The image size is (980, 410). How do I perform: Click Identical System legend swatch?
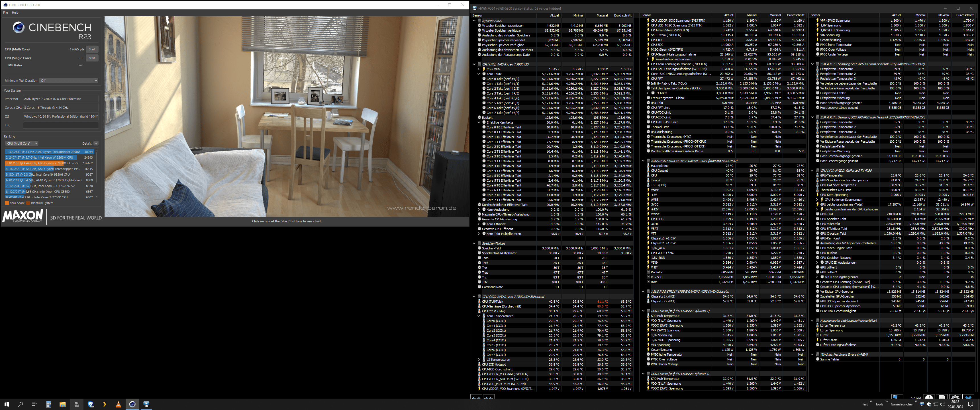coord(28,203)
